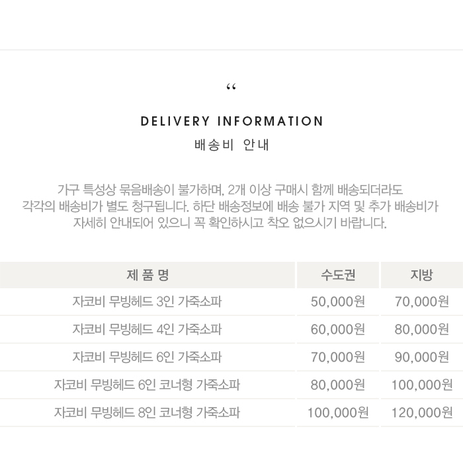463x476 pixels.
Task: Select the 지방 column header
Action: [421, 275]
